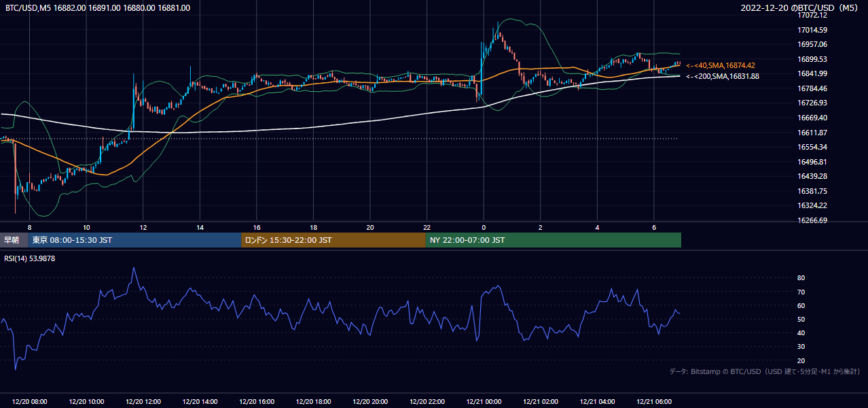868x408 pixels.
Task: Click price axis label 16899.53
Action: pos(812,59)
